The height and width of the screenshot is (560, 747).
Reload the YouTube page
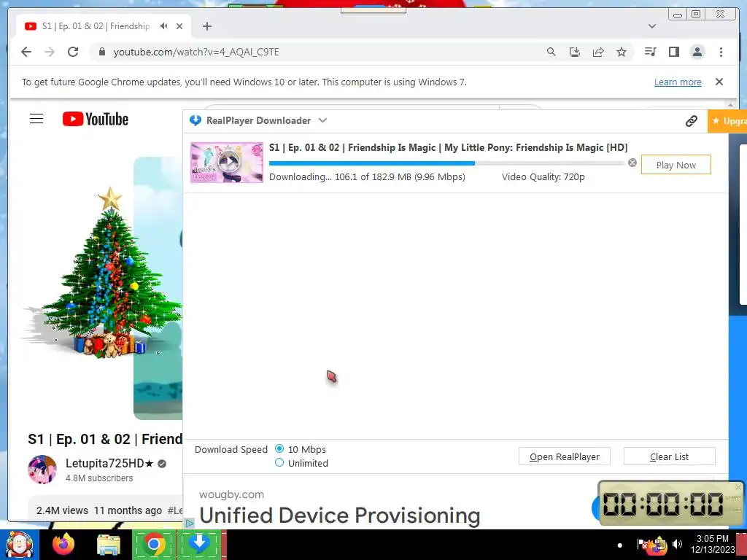pos(73,52)
